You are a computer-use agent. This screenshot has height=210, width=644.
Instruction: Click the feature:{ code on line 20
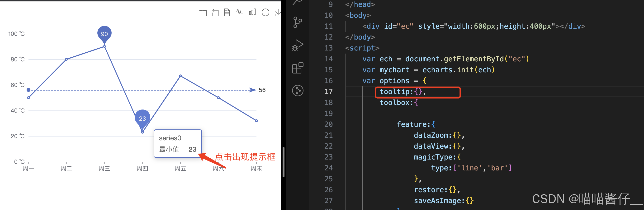coord(416,124)
